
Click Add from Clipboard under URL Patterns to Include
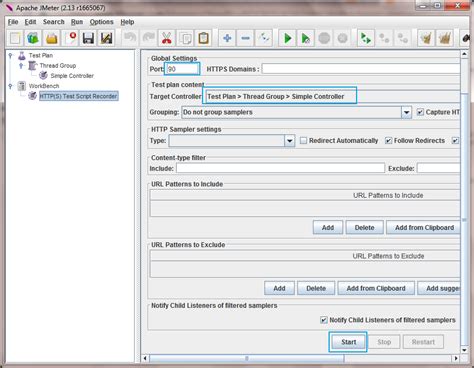(423, 228)
